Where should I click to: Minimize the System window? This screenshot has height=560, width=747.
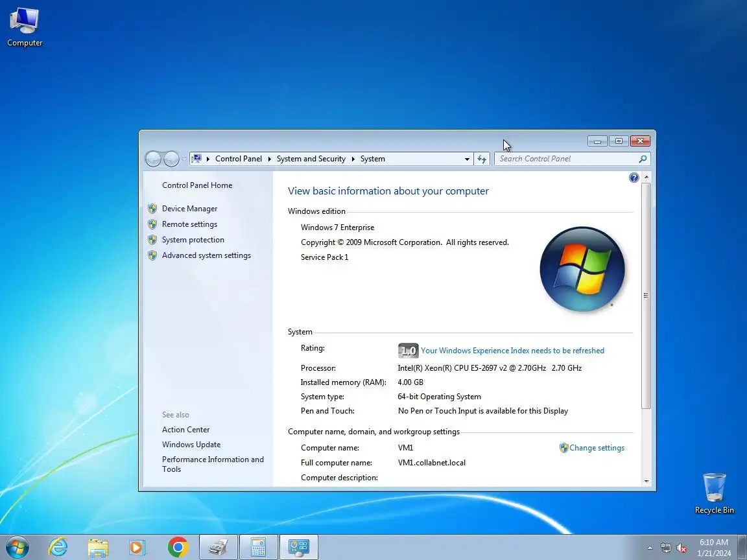click(x=597, y=141)
